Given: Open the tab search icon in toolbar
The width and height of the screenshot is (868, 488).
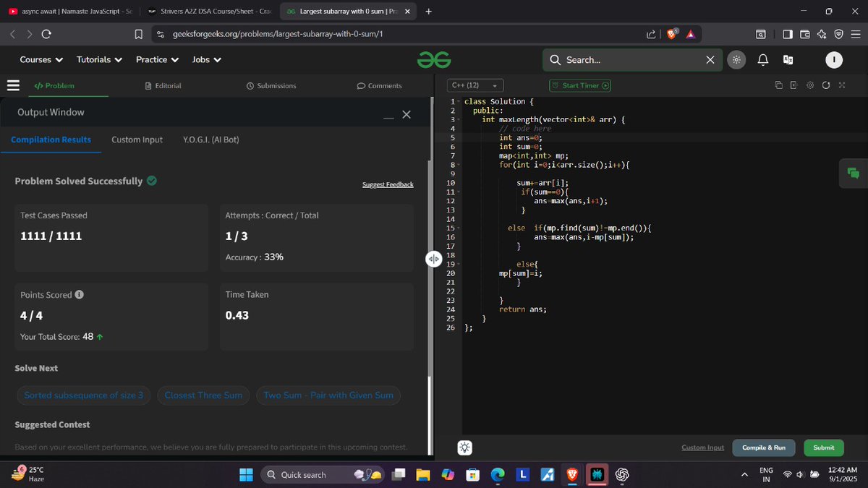Looking at the screenshot, I should tap(761, 34).
